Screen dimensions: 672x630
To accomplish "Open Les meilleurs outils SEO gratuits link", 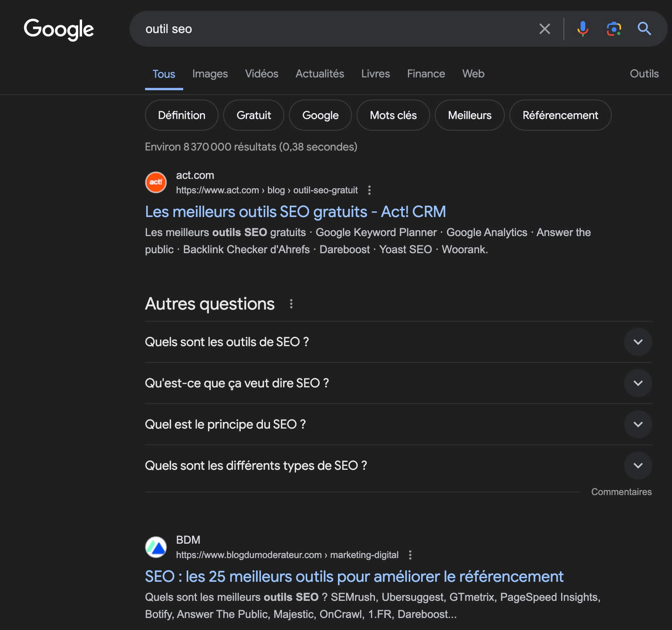I will [295, 212].
